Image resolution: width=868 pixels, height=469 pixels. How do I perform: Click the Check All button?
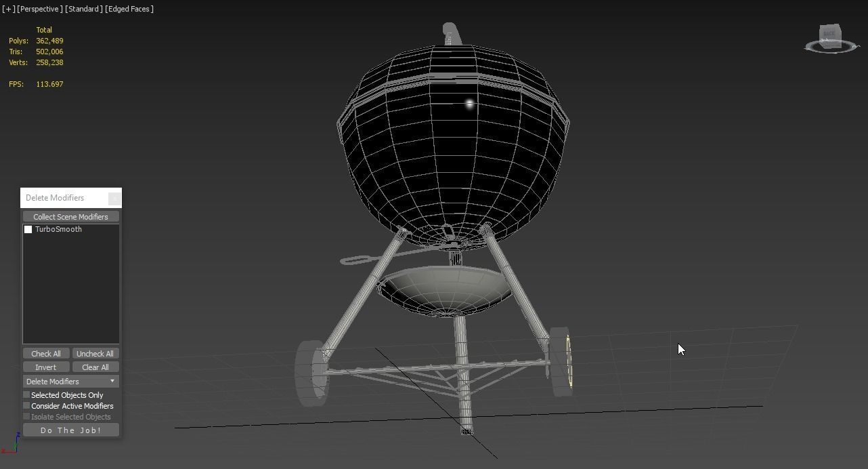click(46, 354)
